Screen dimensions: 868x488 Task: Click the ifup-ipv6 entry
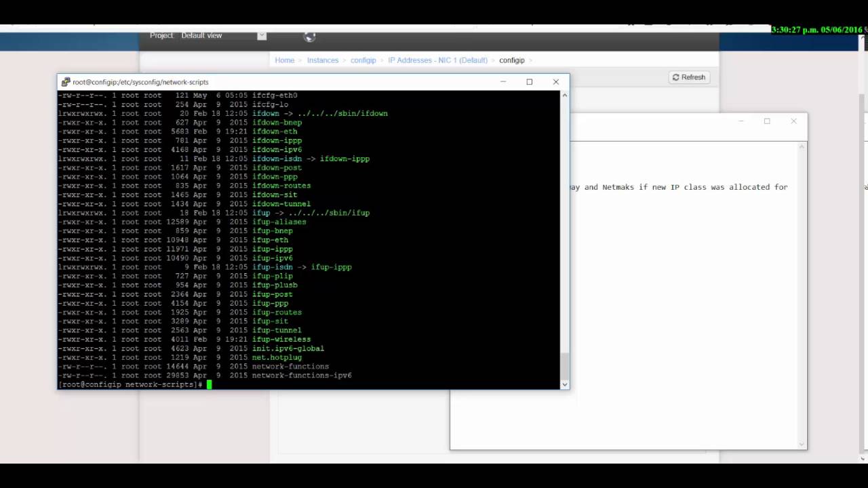coord(272,258)
